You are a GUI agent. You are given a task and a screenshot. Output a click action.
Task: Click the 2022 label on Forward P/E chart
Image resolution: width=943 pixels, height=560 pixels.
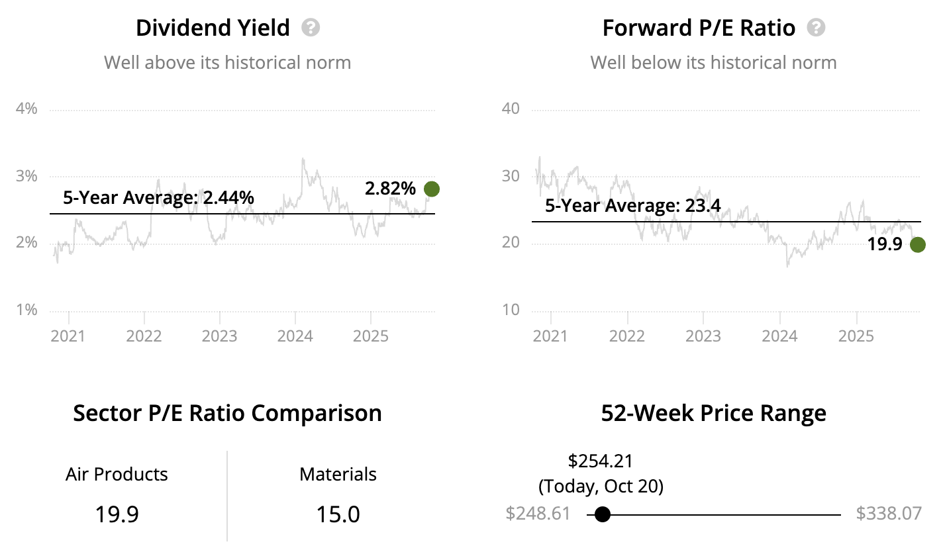[626, 336]
